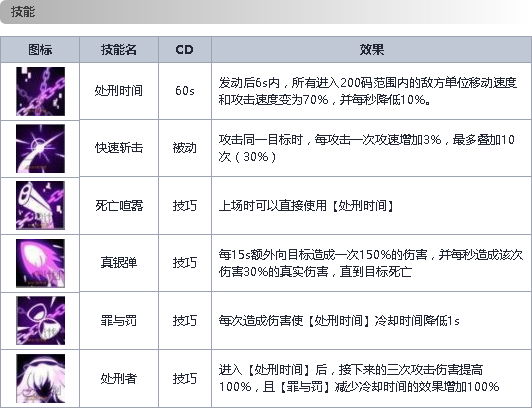Screen dimensions: 532x408
Task: Select the CD column header
Action: pos(185,50)
